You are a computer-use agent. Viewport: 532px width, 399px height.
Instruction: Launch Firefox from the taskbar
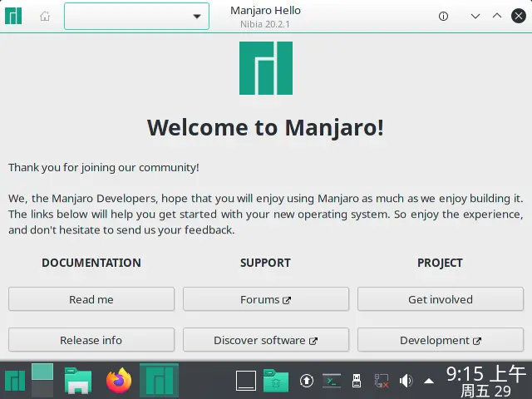tap(119, 381)
